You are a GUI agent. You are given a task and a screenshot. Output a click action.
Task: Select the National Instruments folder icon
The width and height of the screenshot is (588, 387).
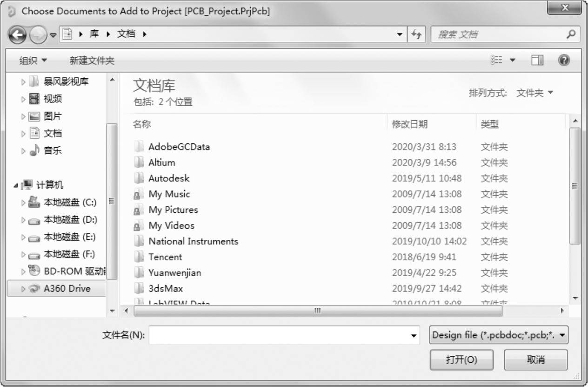click(x=139, y=241)
